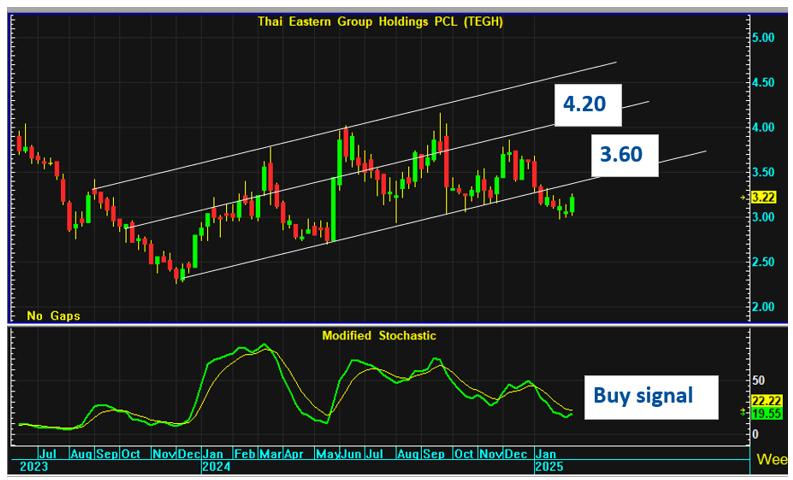Screen dimensions: 793x480
Task: Click the Dec 2023 month label
Action: (189, 454)
